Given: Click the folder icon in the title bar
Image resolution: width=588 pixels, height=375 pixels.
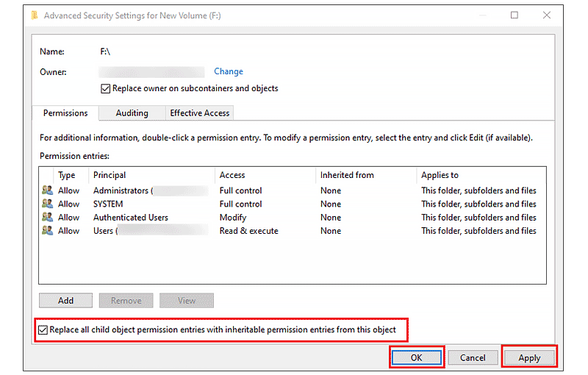Looking at the screenshot, I should (x=35, y=15).
